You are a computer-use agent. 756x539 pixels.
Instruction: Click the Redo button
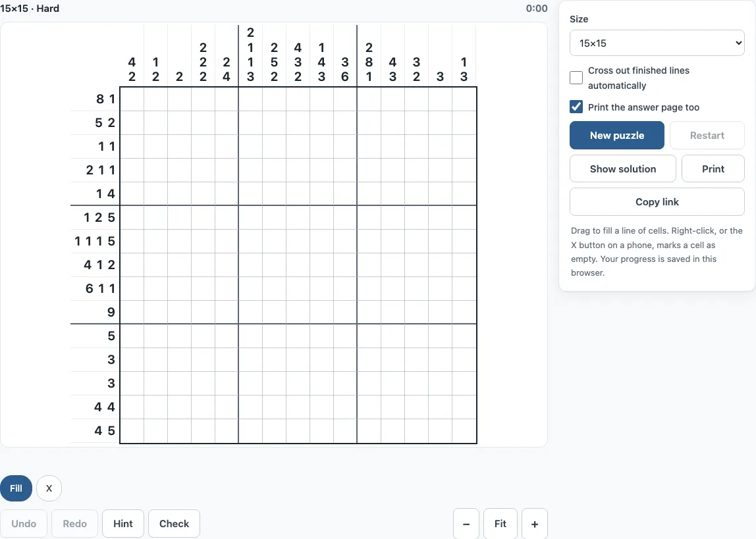74,524
